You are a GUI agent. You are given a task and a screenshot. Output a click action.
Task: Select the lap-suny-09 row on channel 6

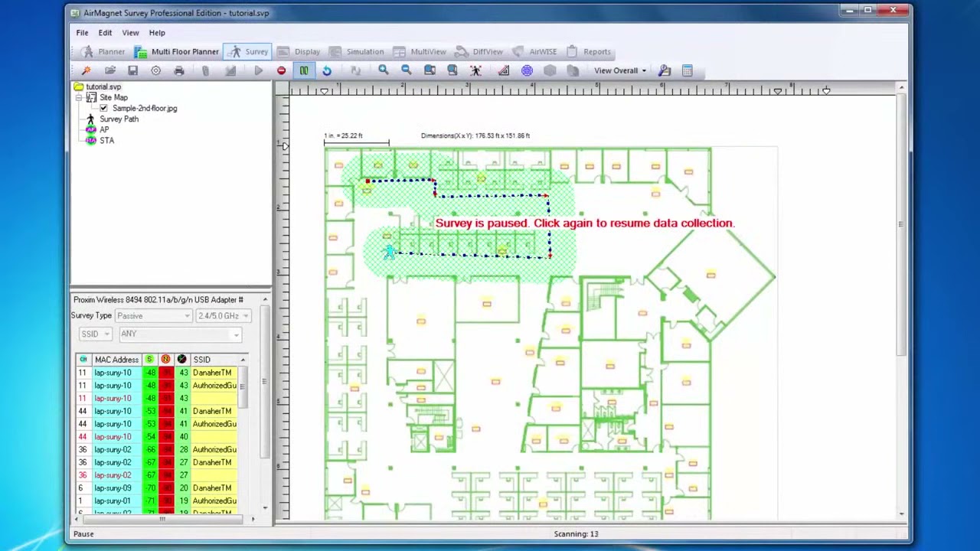click(x=157, y=488)
